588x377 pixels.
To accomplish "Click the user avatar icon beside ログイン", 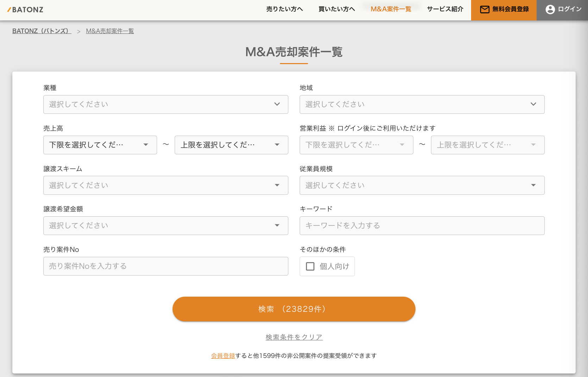I will point(550,10).
